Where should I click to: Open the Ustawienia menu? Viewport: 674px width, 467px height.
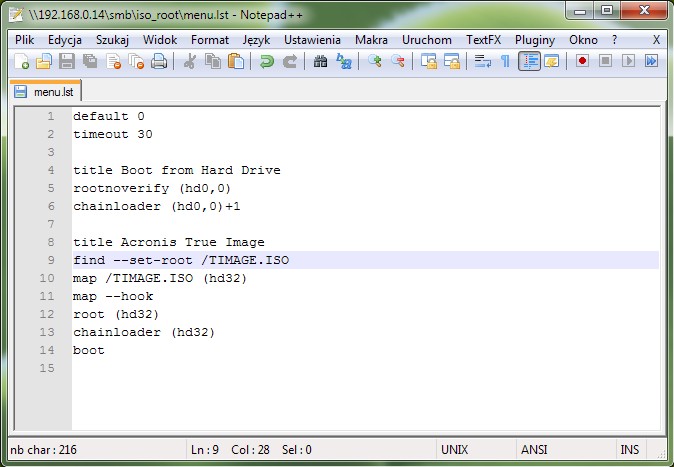click(x=312, y=40)
